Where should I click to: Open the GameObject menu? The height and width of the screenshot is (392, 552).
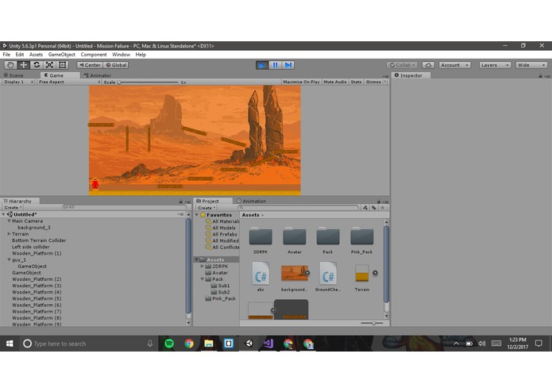62,55
